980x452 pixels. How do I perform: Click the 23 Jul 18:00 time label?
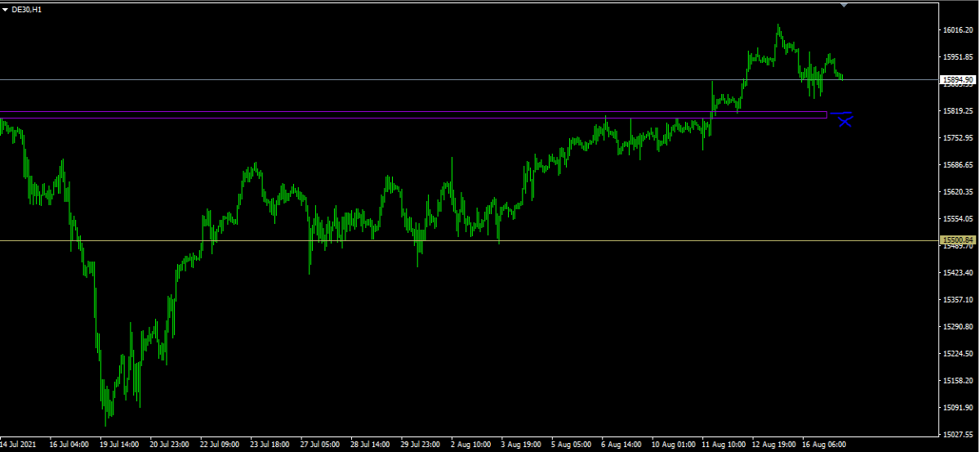pos(270,445)
